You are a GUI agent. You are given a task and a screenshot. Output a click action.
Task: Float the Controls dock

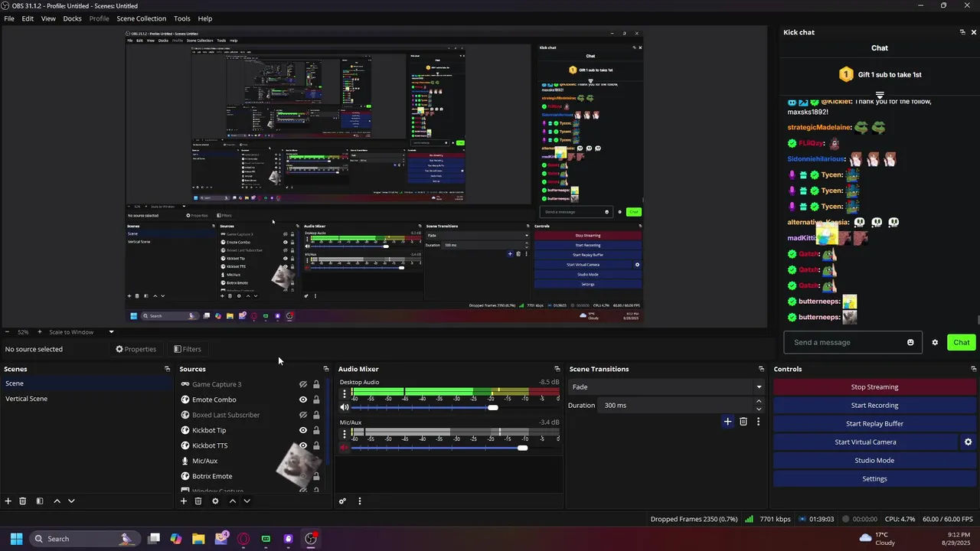point(974,369)
